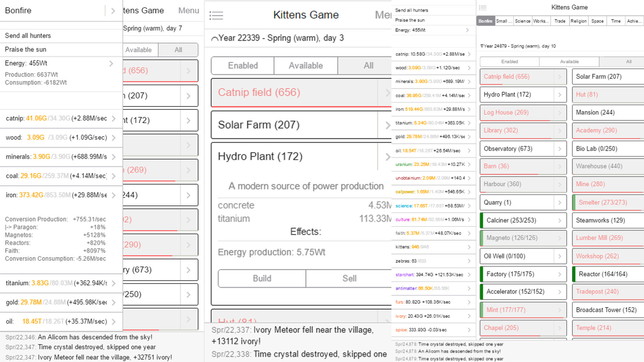Select the All filter in the second panel
This screenshot has width=644, height=362.
click(178, 50)
